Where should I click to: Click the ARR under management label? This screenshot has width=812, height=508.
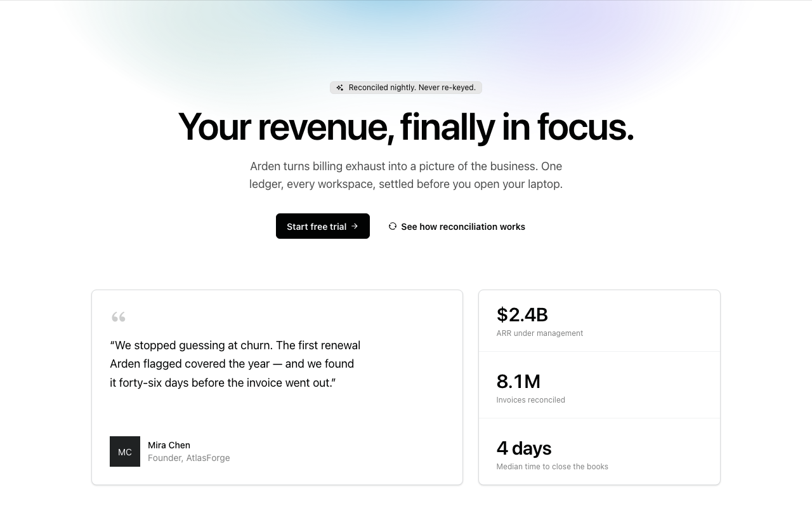click(x=540, y=333)
